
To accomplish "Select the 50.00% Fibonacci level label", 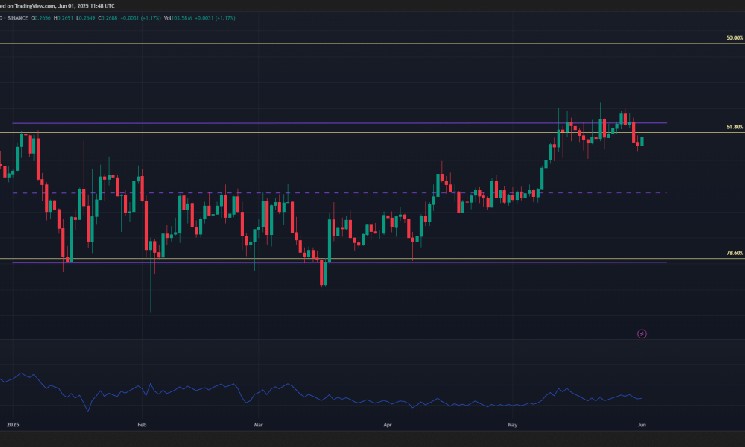I will click(734, 38).
